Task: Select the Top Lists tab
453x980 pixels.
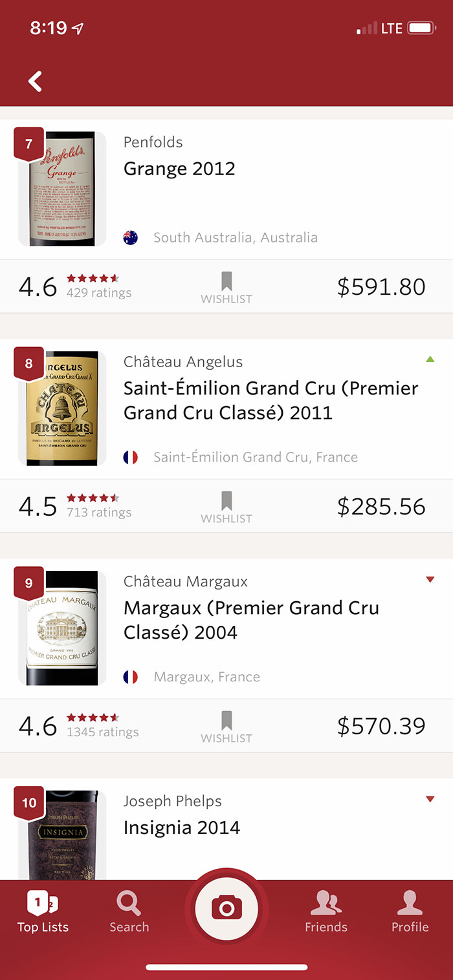Action: (43, 911)
